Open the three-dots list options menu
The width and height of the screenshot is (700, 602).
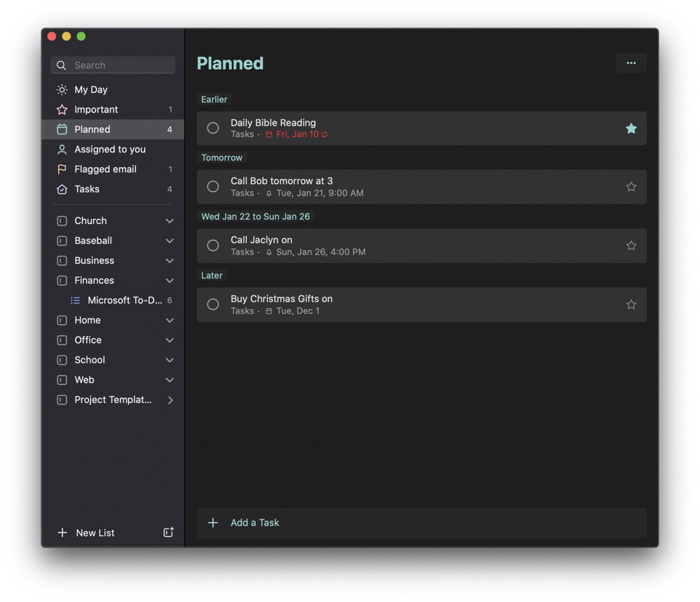coord(631,63)
